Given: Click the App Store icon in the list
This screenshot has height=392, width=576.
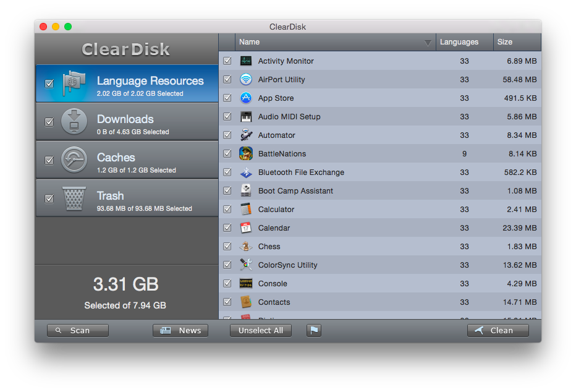Looking at the screenshot, I should pos(246,98).
